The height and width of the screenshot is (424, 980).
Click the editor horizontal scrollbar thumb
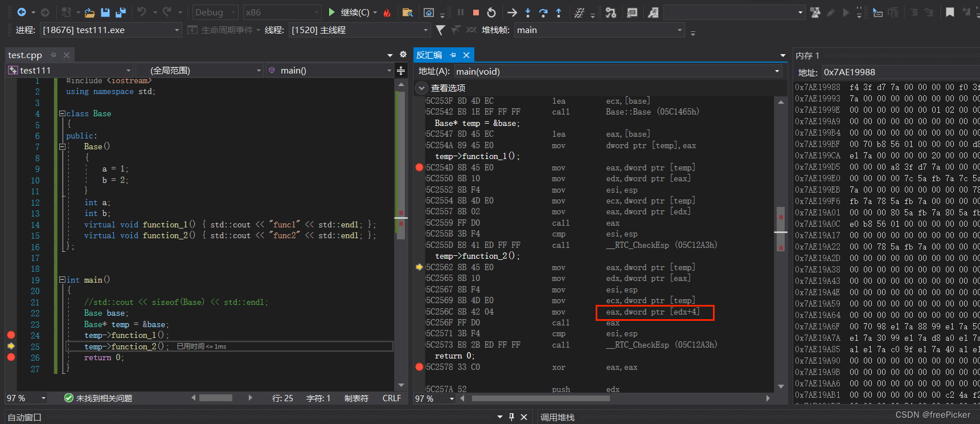point(215,398)
